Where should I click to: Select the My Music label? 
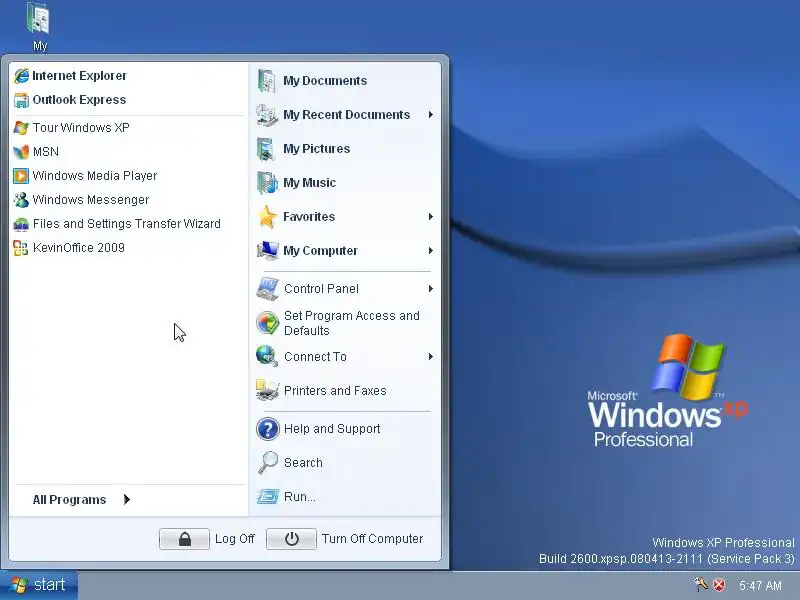pyautogui.click(x=310, y=183)
